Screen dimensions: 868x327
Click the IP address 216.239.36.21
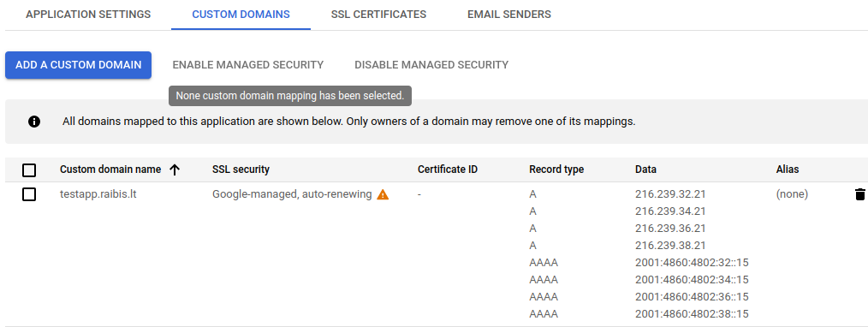670,229
